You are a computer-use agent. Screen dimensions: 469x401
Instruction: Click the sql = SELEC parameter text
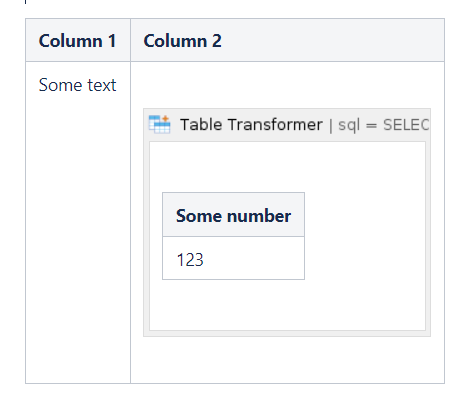(383, 125)
